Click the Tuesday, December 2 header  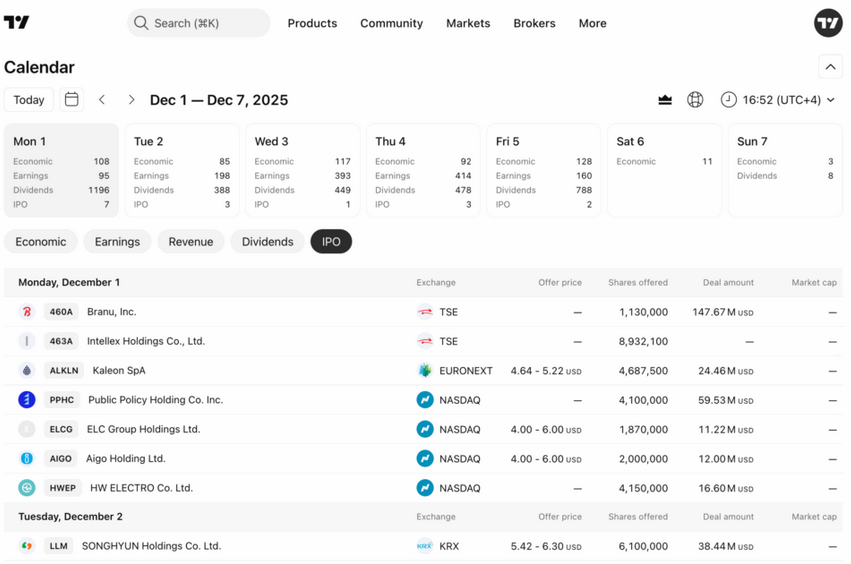(x=71, y=516)
